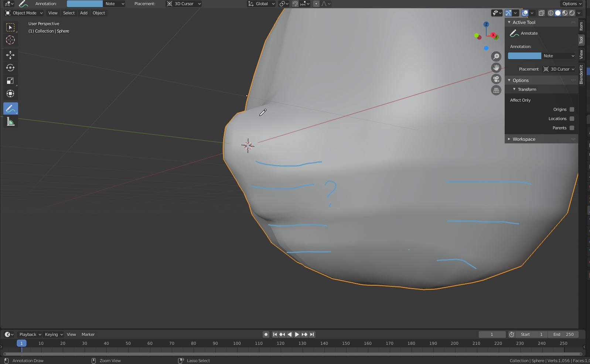Open sidebar Placement 3D Cursor dropdown
Image resolution: width=590 pixels, height=364 pixels.
pyautogui.click(x=559, y=69)
